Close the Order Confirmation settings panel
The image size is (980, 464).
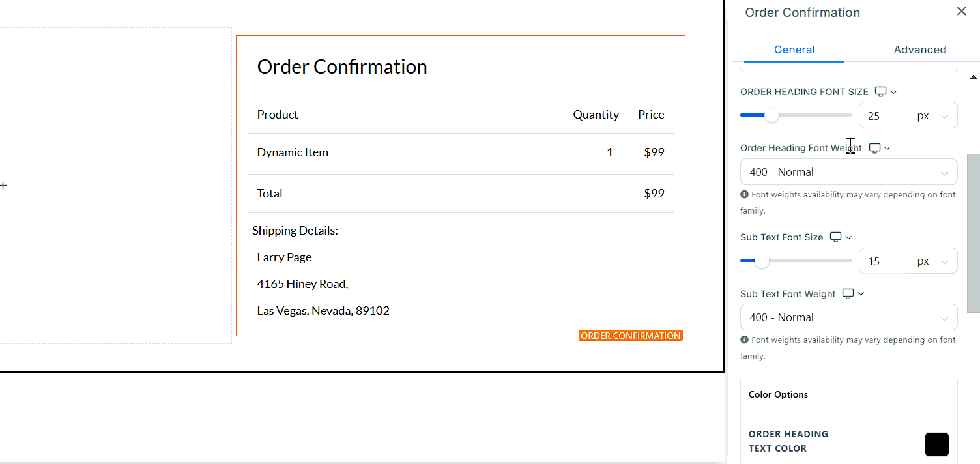point(961,11)
